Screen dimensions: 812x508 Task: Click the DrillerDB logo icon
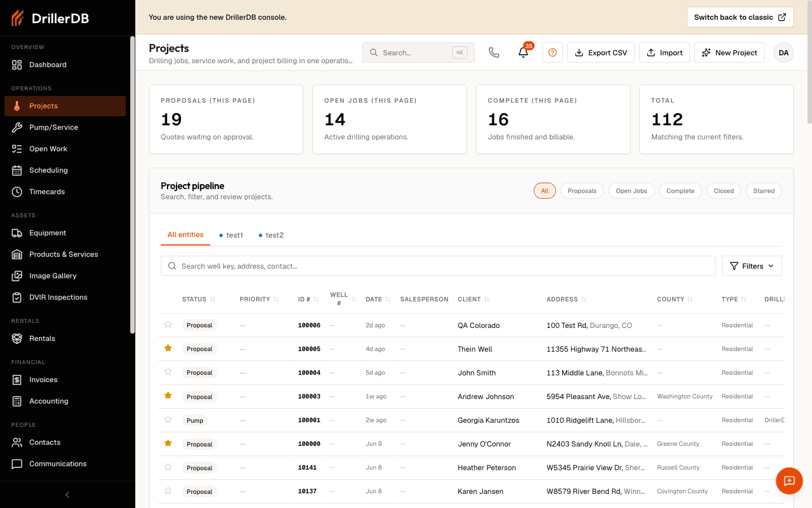[17, 18]
